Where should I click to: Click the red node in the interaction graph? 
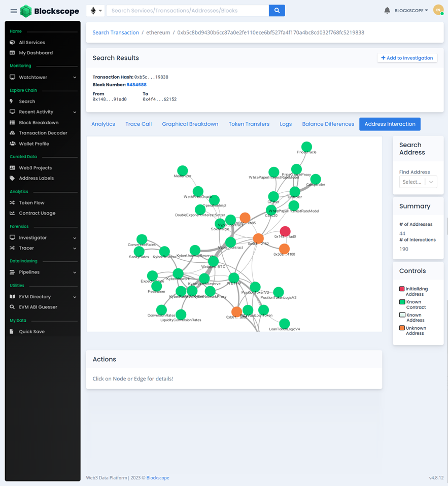click(x=285, y=231)
